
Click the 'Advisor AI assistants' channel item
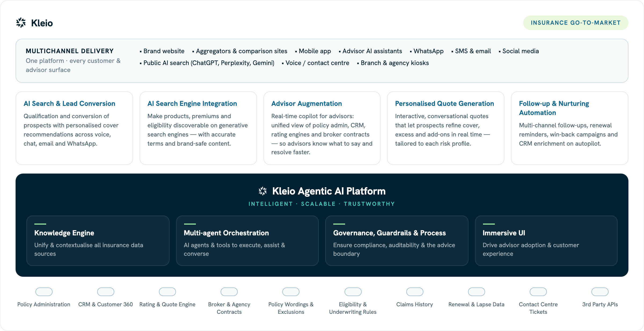370,51
